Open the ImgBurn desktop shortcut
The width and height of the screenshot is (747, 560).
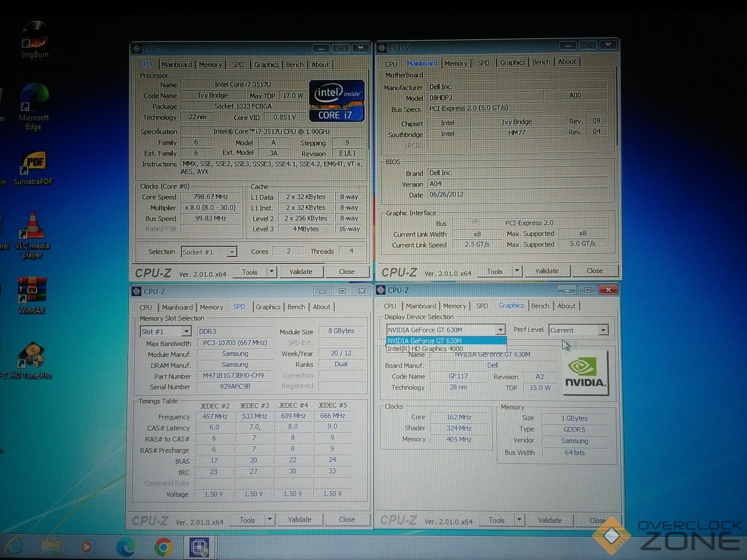35,40
